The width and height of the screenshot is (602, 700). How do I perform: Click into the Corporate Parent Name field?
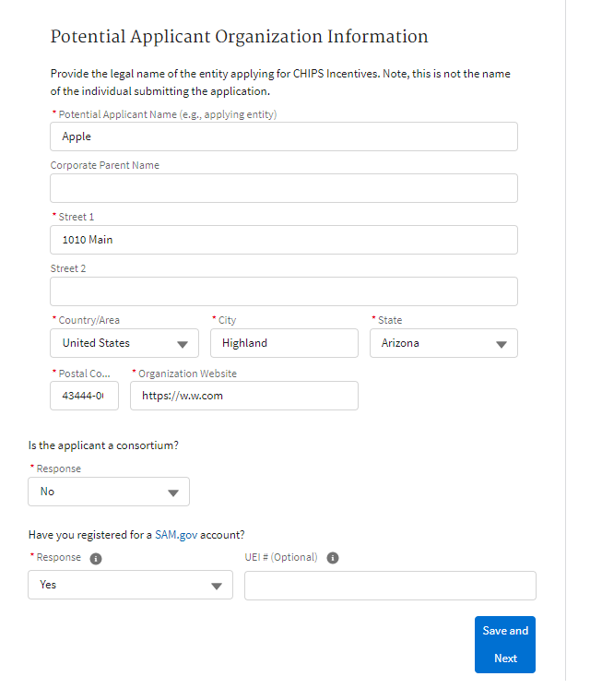(x=284, y=188)
